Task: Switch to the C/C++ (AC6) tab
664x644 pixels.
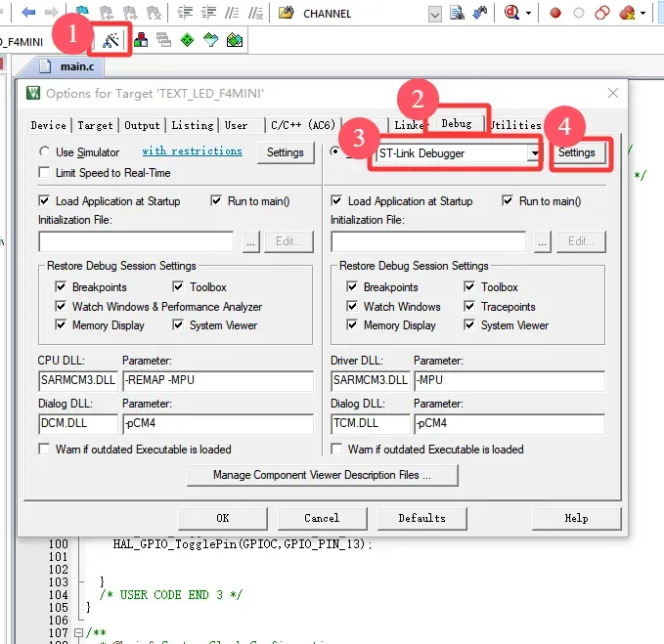Action: coord(302,125)
